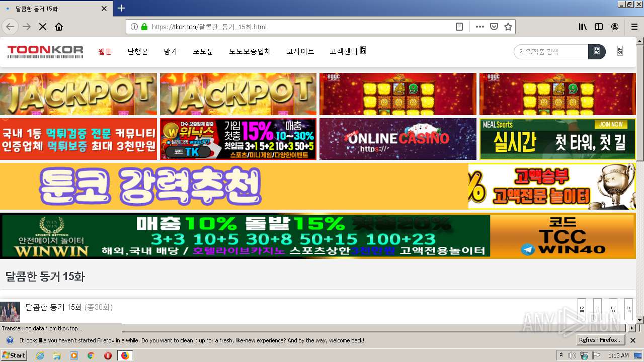Open the 망가 menu

[x=171, y=51]
